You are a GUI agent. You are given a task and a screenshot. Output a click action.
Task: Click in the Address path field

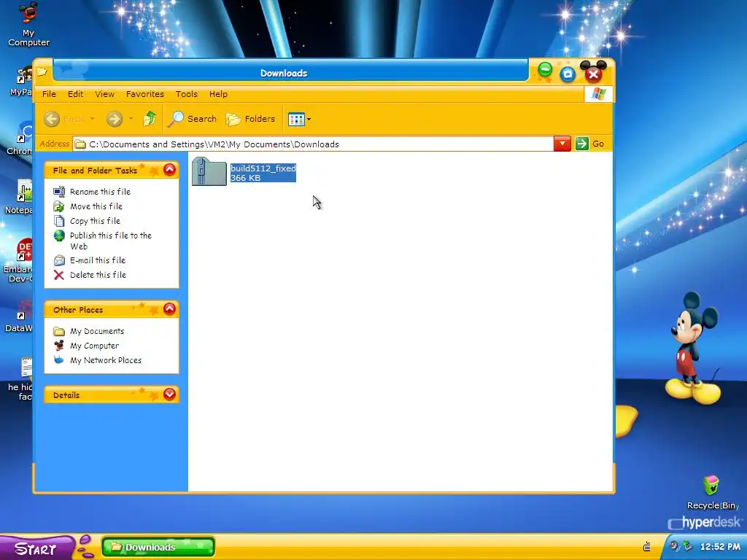(313, 144)
